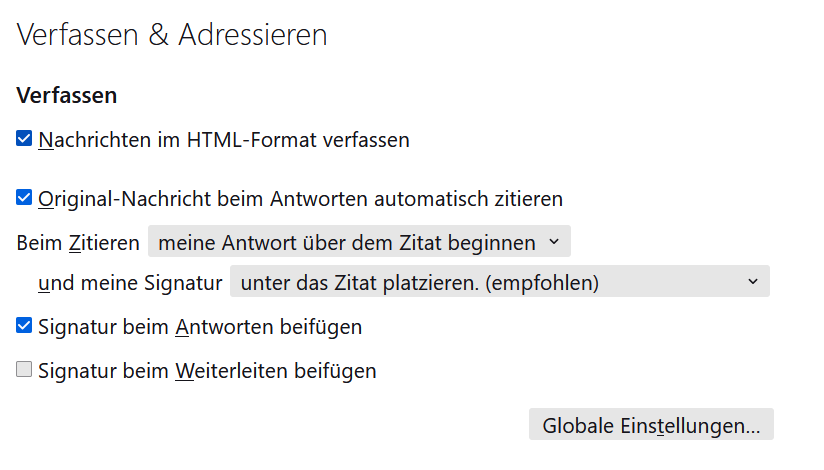The image size is (824, 470).
Task: Click chevron beside 'meine Antwort über dem Zitat beginnen'
Action: 554,242
